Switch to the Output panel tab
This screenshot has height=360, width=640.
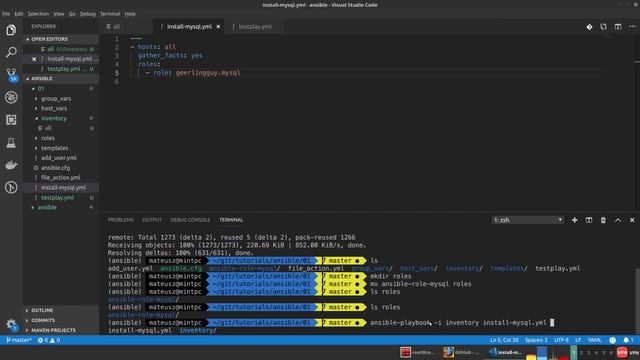coord(152,220)
